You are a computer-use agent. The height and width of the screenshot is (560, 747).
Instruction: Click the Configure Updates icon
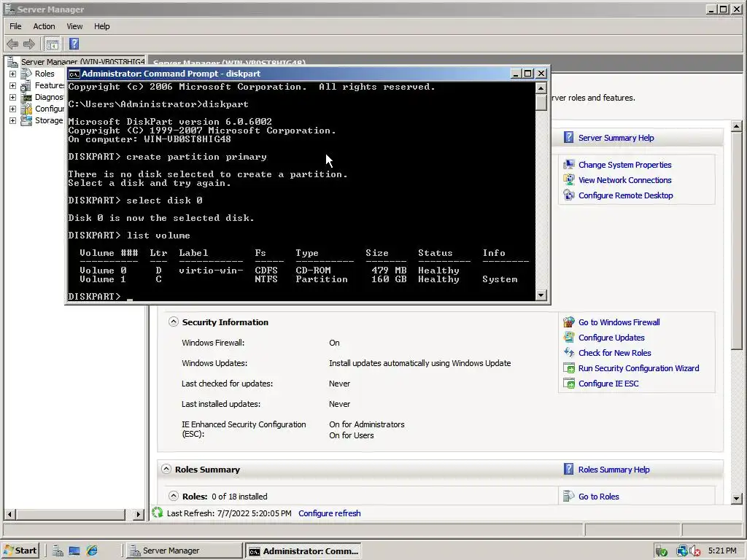pos(569,338)
